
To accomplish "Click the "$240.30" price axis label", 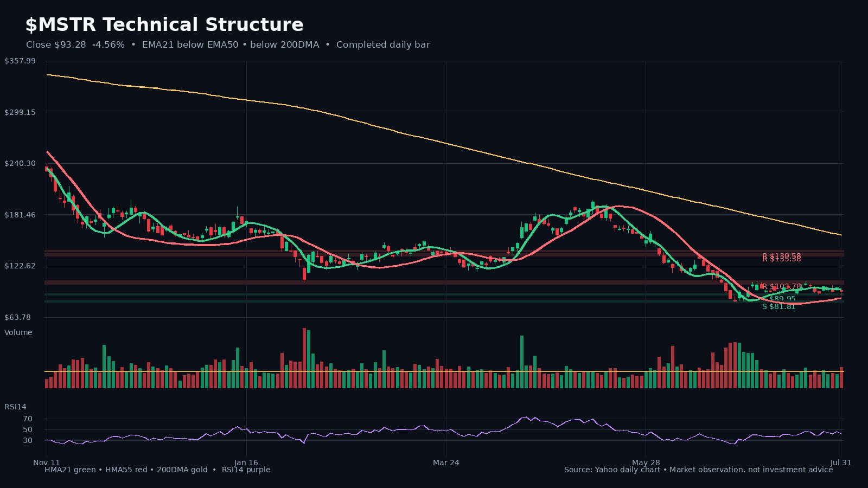I will 20,163.
